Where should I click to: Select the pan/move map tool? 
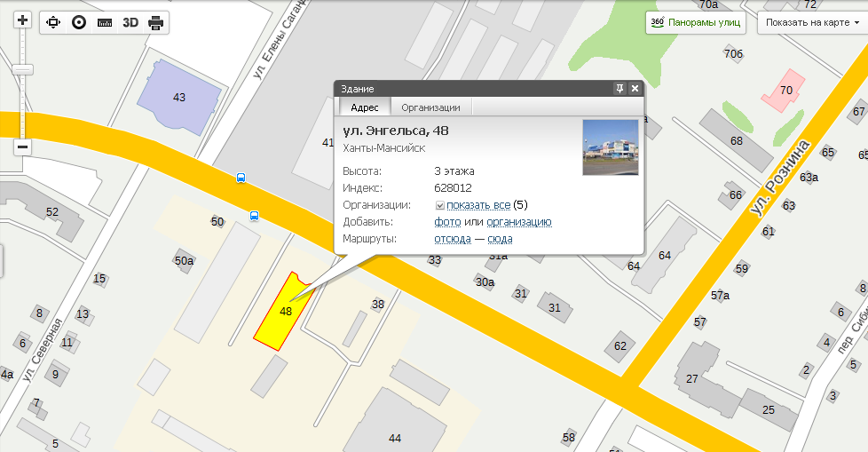click(x=53, y=22)
